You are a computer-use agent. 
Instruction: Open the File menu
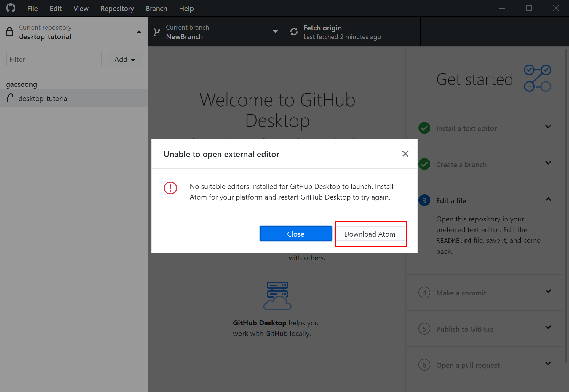click(x=33, y=8)
